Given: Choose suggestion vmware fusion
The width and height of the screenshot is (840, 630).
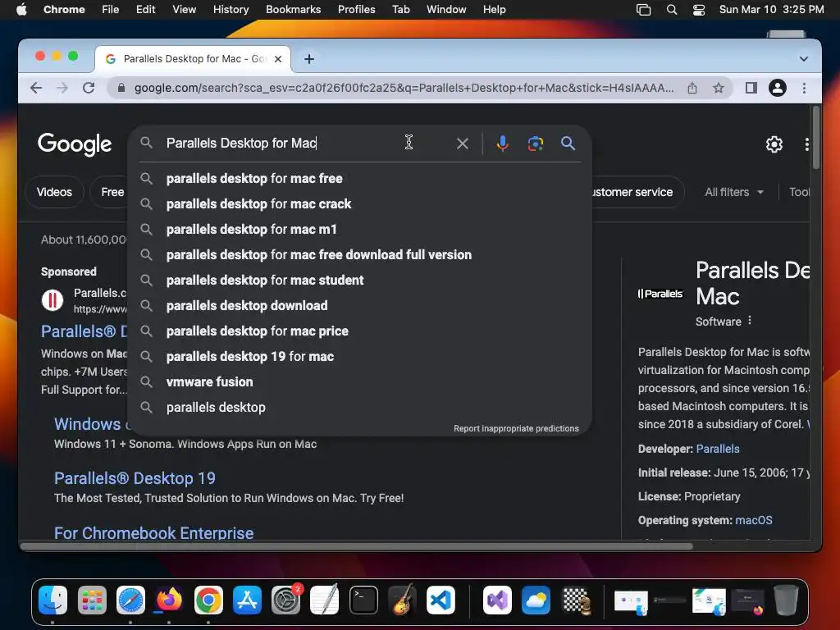Looking at the screenshot, I should (x=359, y=382).
